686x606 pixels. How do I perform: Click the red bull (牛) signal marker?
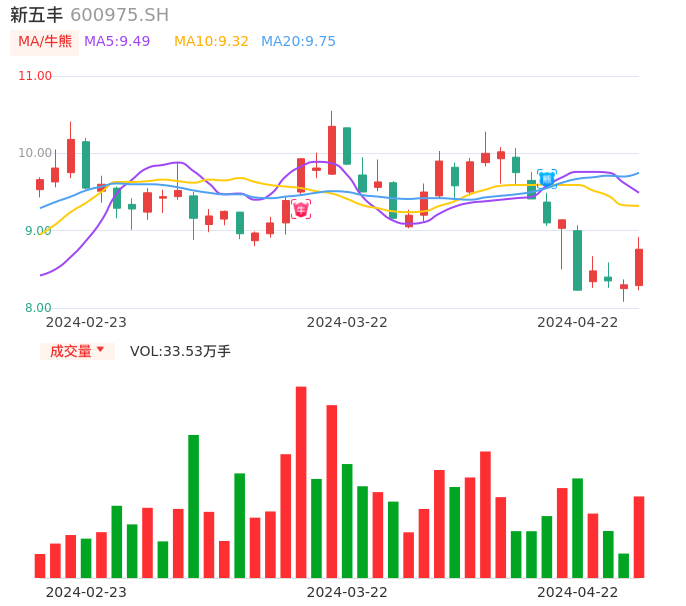click(301, 209)
